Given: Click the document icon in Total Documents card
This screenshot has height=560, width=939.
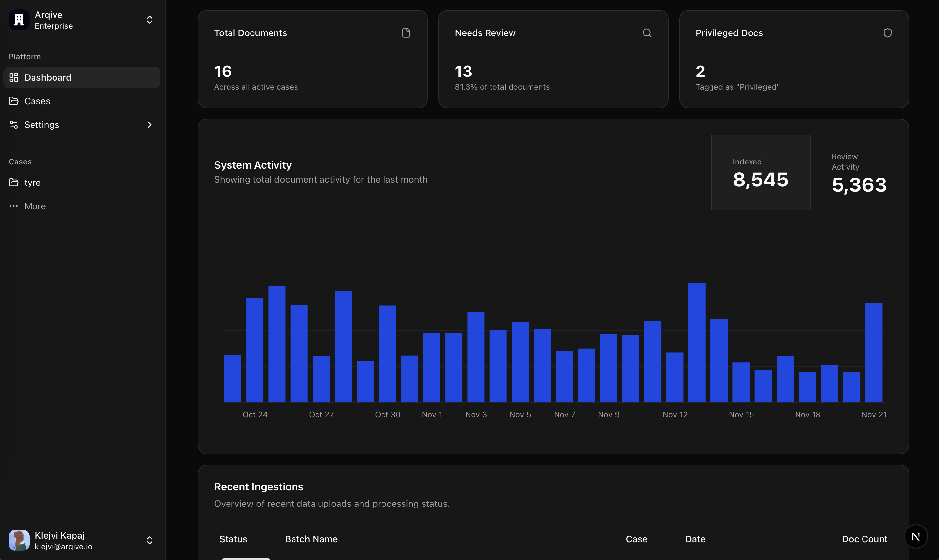Looking at the screenshot, I should pos(406,33).
